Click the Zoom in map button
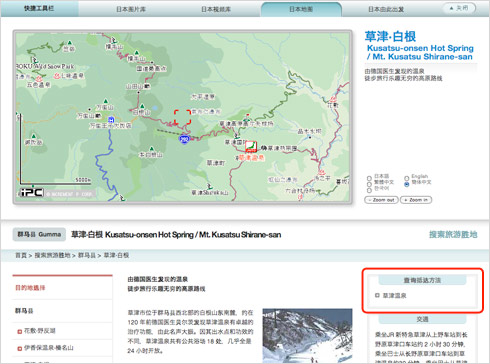490x364 pixels. [416, 200]
